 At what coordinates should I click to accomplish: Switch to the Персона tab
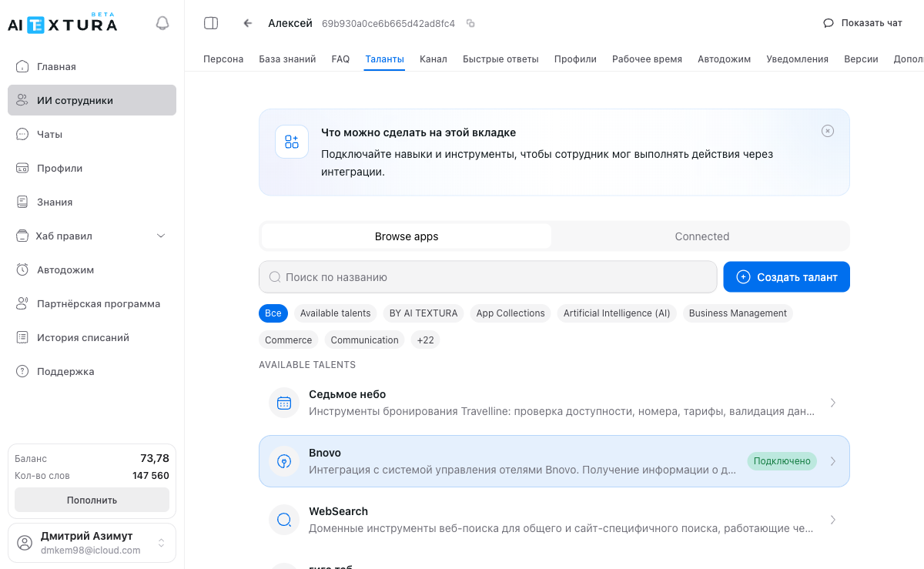coord(223,59)
